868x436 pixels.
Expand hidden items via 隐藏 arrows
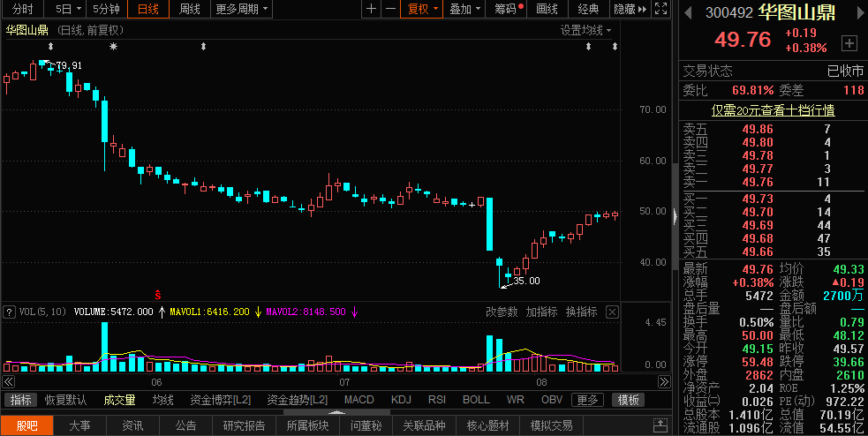pos(630,9)
